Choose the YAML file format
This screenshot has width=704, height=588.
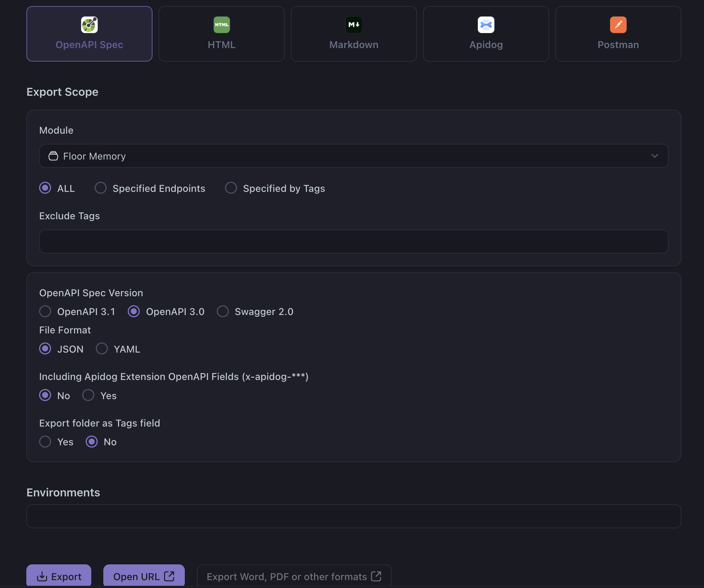tap(102, 349)
